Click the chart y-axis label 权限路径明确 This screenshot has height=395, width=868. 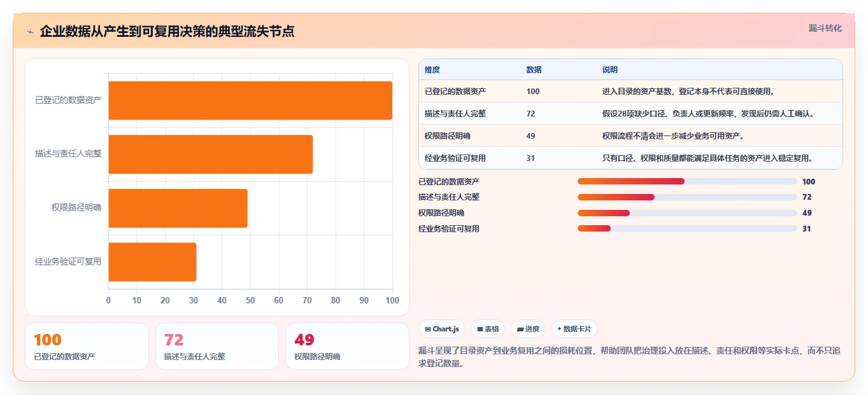tap(76, 208)
